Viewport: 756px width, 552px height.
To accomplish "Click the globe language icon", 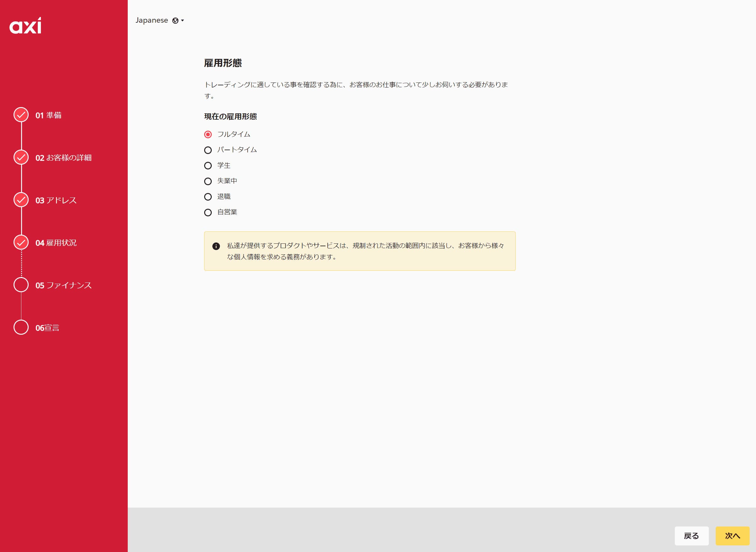I will point(175,21).
